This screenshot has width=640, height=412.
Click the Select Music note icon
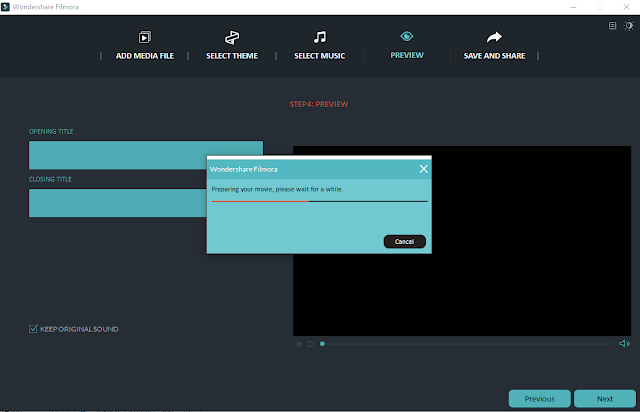pos(320,37)
